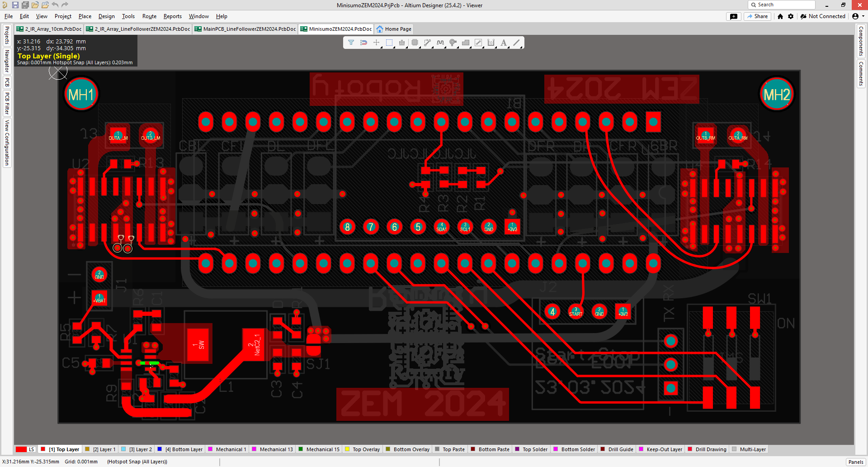This screenshot has height=467, width=868.
Task: Open the Components side panel
Action: [861, 41]
